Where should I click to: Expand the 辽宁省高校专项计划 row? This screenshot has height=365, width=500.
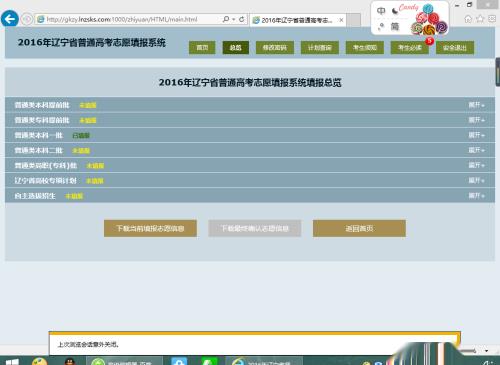click(x=476, y=181)
